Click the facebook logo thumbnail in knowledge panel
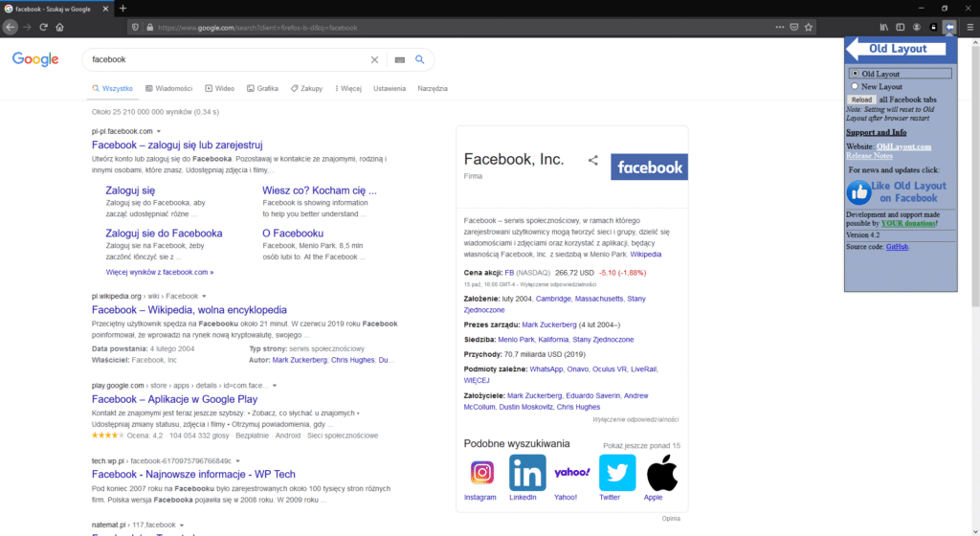 tap(650, 167)
